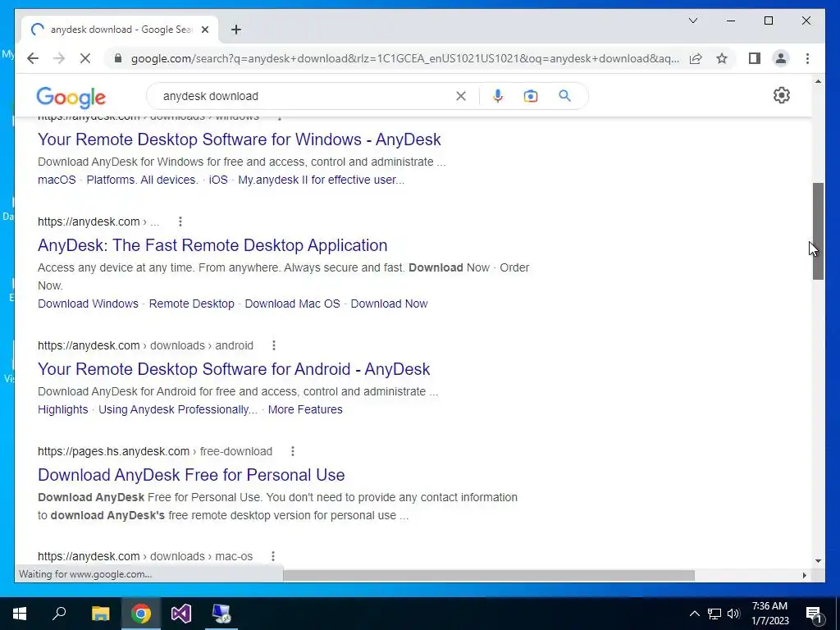Open more options beside https://anydesk.com › ...
The image size is (840, 630).
180,221
